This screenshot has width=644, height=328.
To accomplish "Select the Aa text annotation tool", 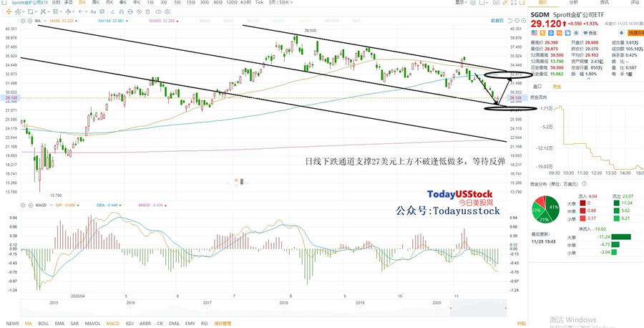I will 93,12.
